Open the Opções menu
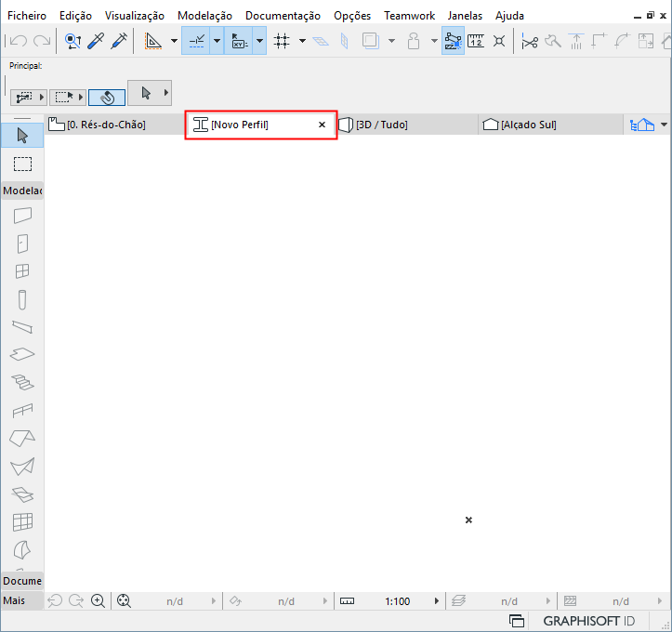 [x=352, y=16]
